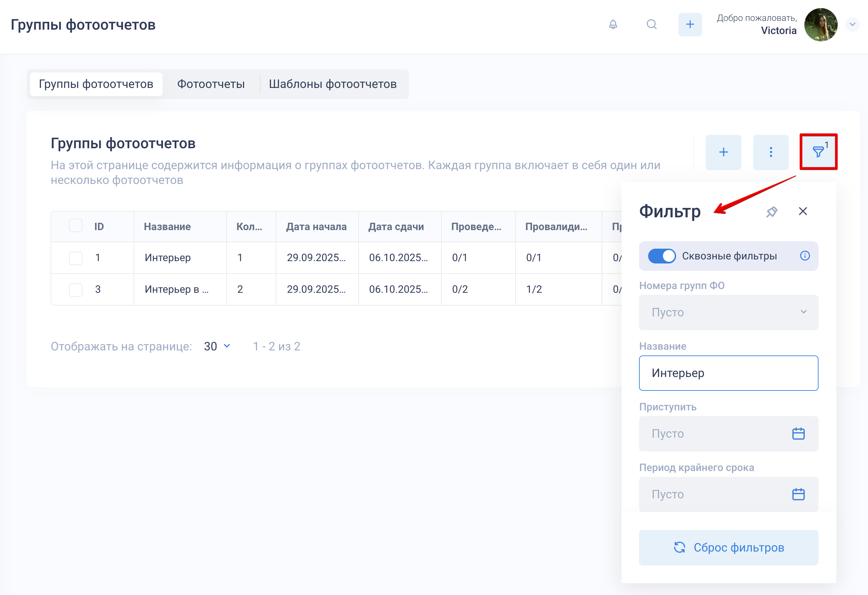This screenshot has width=868, height=595.
Task: Check the row with ID 3
Action: (76, 290)
